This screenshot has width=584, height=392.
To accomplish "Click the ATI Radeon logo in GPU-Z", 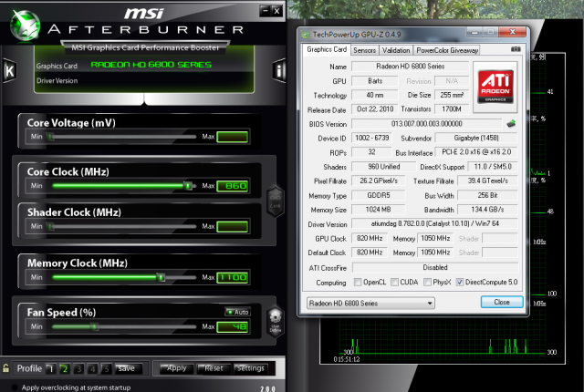I will 495,87.
